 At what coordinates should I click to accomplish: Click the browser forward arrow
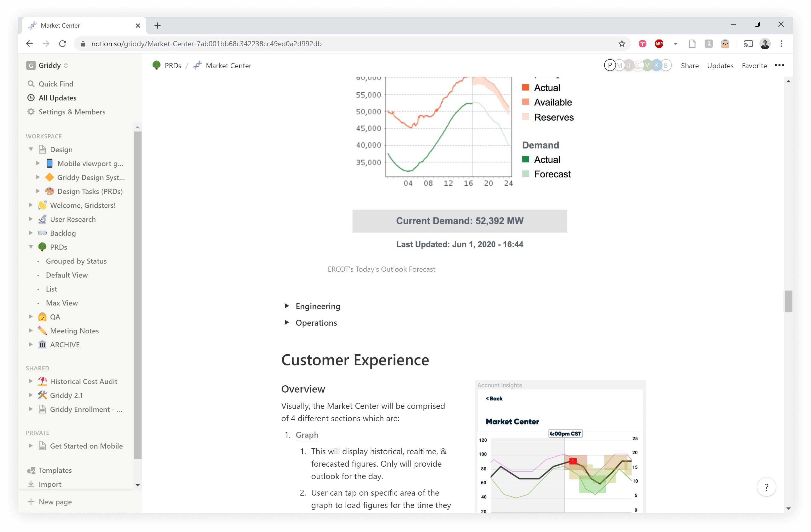coord(46,44)
